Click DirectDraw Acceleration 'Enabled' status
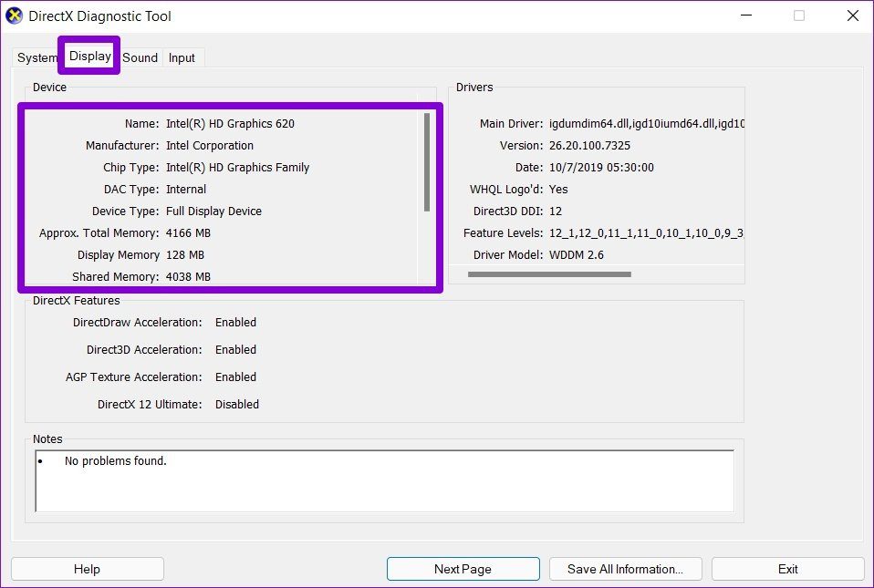 (235, 323)
